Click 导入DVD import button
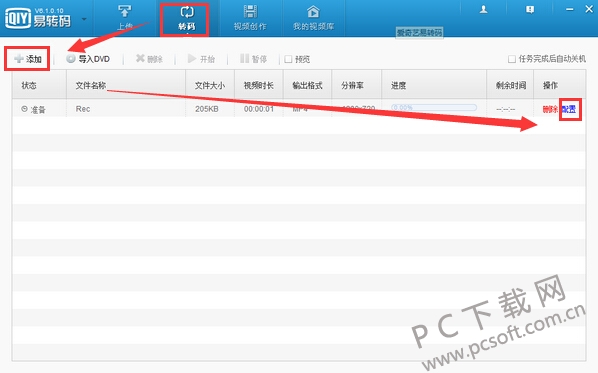Screen dimensions: 598x373 88,59
